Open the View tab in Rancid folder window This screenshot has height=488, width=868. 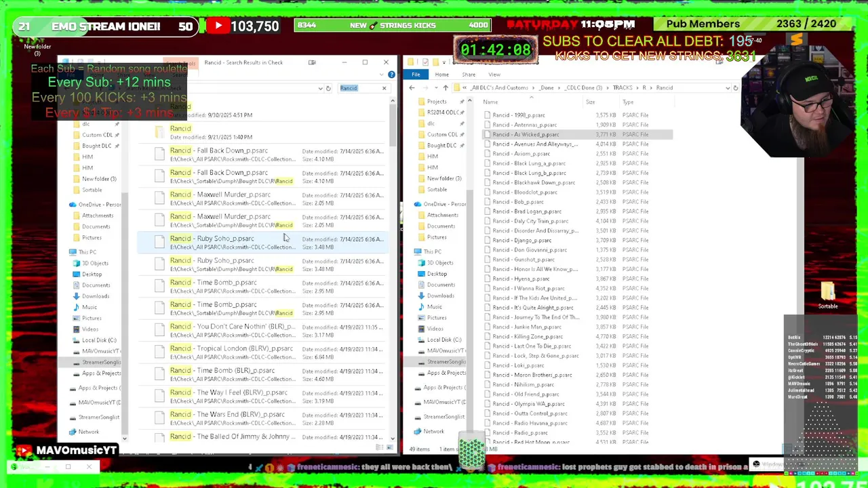tap(494, 75)
